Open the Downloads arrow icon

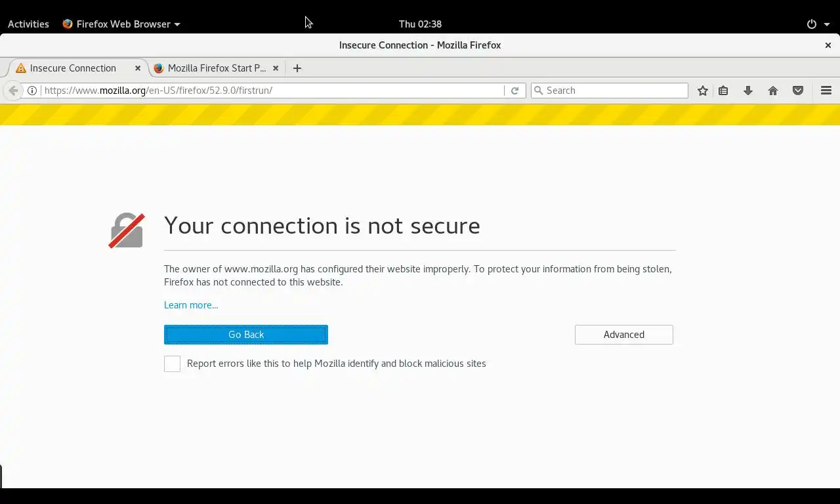pyautogui.click(x=748, y=91)
